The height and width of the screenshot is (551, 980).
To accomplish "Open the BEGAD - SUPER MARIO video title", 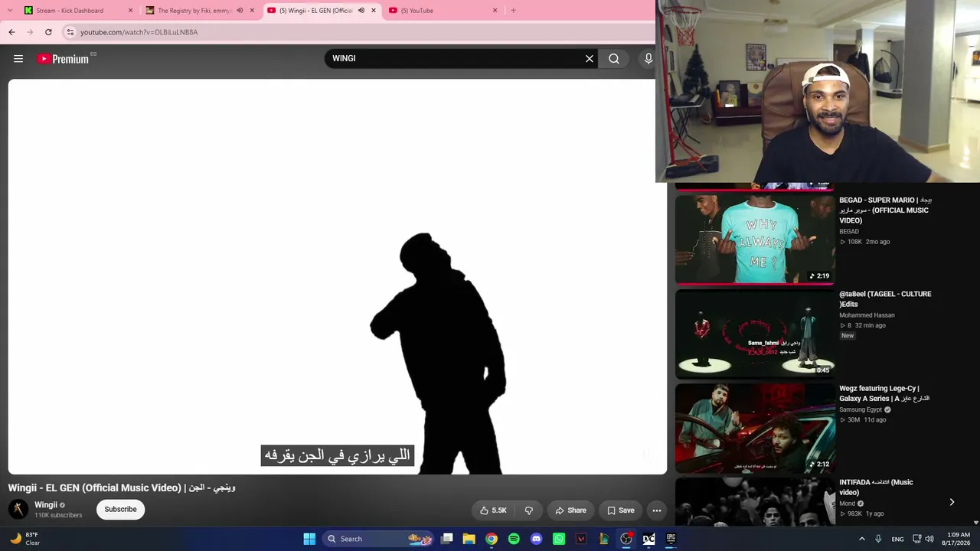I will (885, 210).
